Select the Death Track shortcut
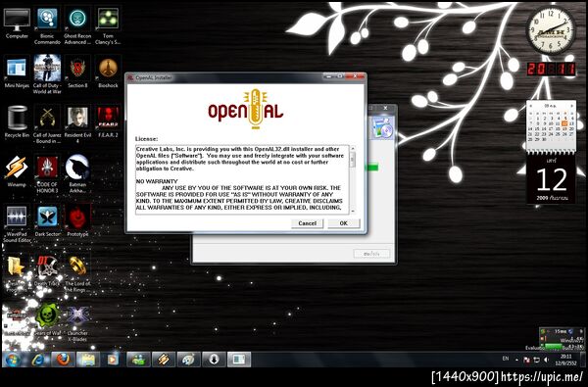This screenshot has height=387, width=588. pyautogui.click(x=47, y=270)
